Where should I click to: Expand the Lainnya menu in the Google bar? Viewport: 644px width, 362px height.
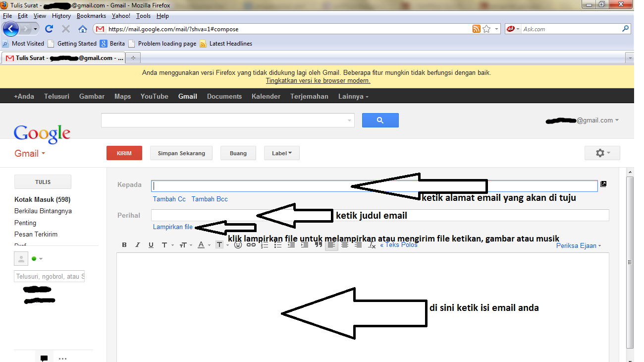coord(353,96)
